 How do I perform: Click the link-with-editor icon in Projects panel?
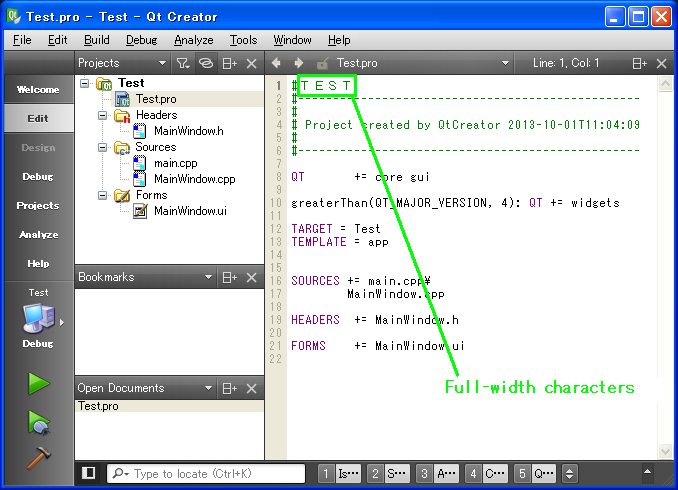tap(205, 63)
